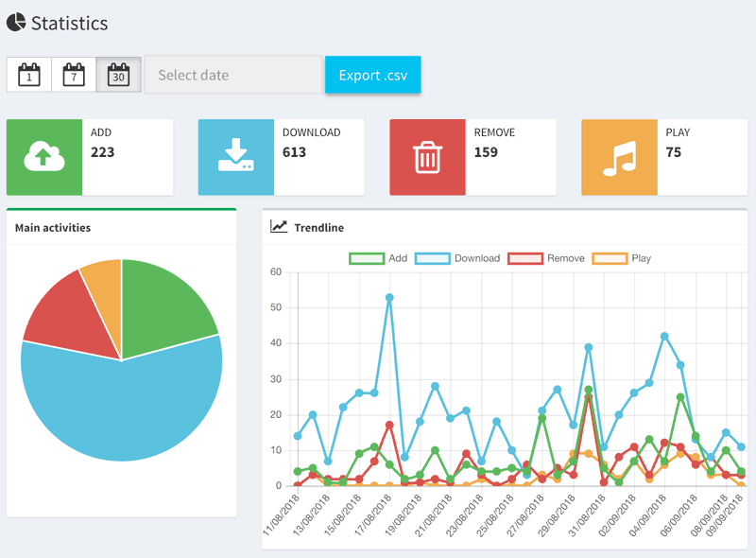756x558 pixels.
Task: Select the 7-day calendar range
Action: [74, 75]
